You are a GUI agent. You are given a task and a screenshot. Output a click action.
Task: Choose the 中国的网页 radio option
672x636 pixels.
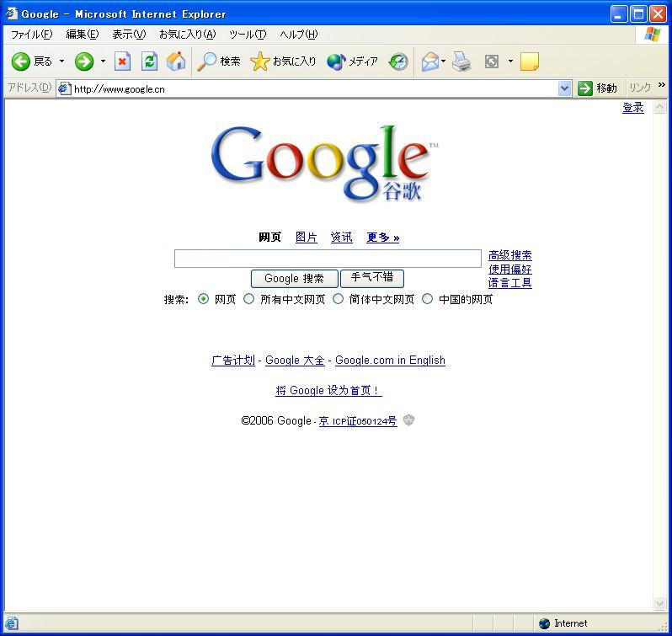[427, 299]
